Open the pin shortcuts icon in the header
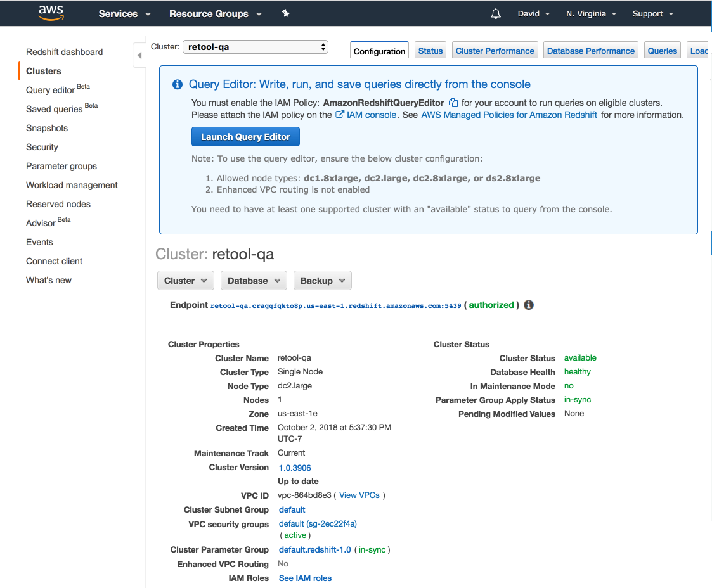712x588 pixels. 285,13
